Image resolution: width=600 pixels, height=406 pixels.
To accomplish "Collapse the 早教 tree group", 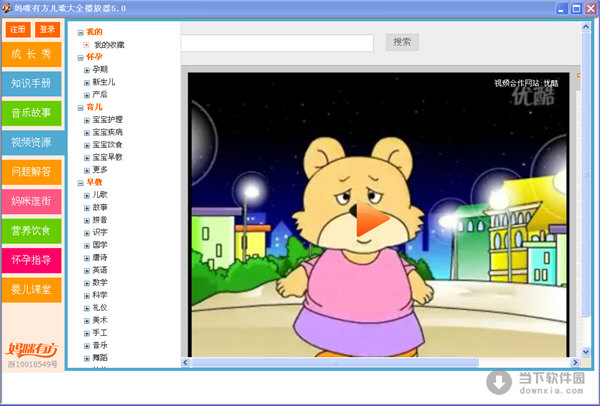I will coord(80,183).
